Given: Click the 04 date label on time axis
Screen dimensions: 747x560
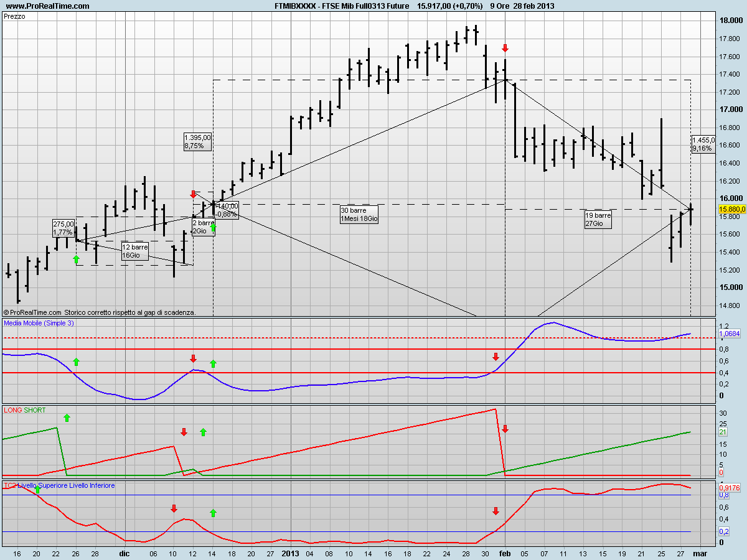Looking at the screenshot, I should click(x=310, y=553).
